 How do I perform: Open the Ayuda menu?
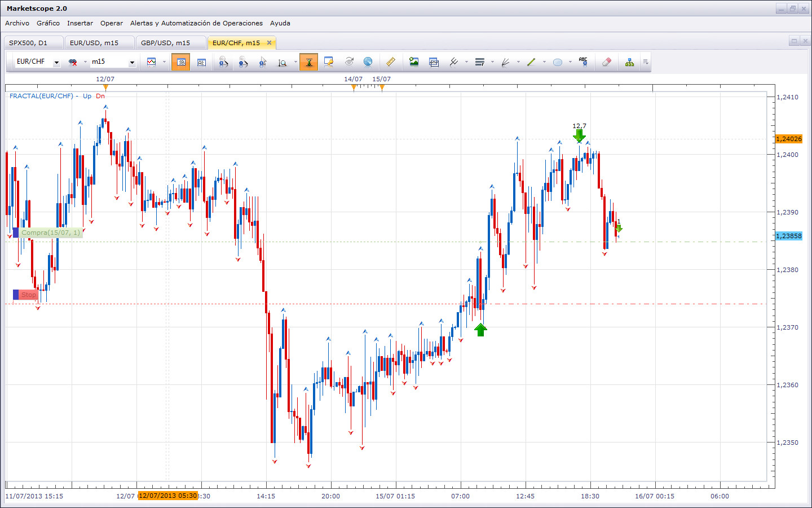tap(280, 23)
